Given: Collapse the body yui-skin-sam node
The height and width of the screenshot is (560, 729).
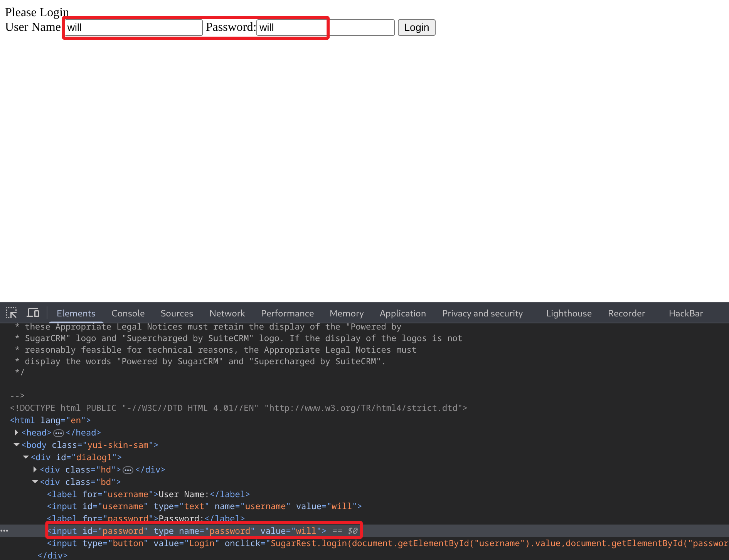Looking at the screenshot, I should point(17,445).
